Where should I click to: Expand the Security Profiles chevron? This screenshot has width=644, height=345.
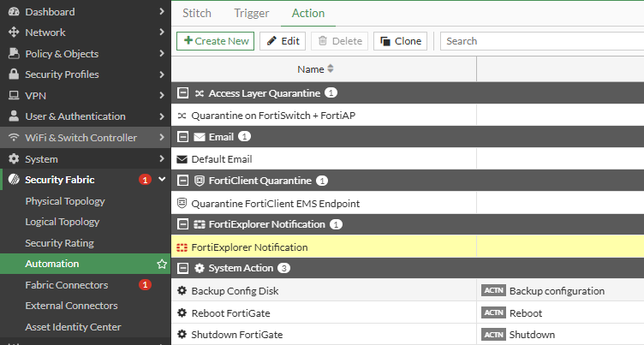tap(162, 74)
